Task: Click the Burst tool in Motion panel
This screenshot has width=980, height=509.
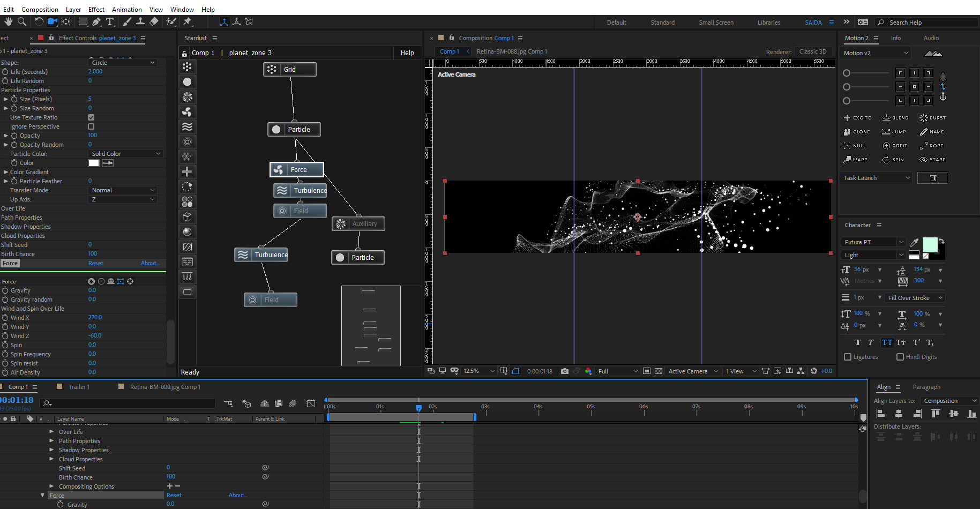Action: [933, 118]
